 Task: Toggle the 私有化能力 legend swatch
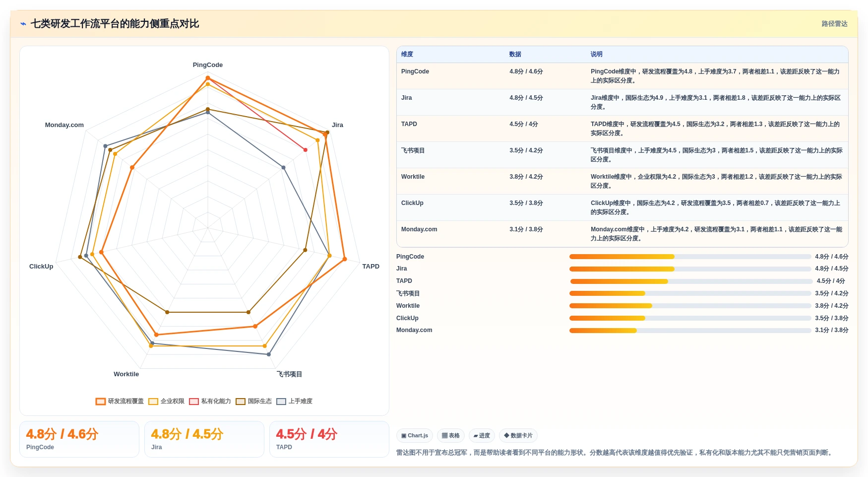194,402
